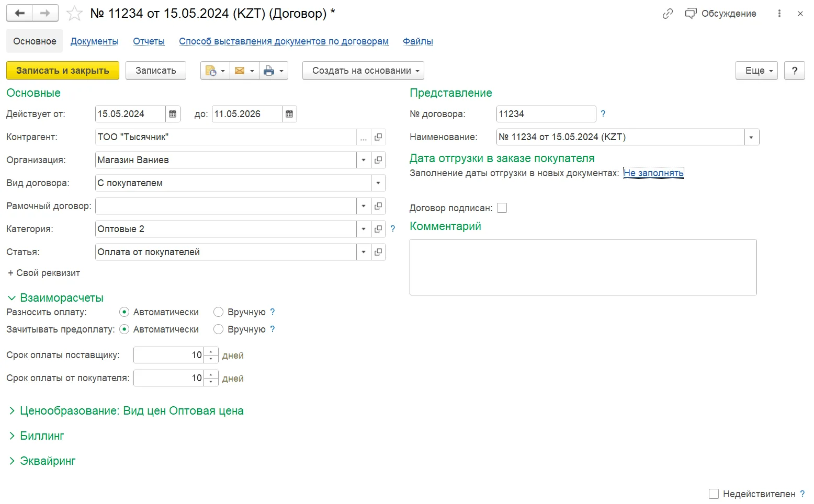Open the Организация Магазин Ваниев record card
The width and height of the screenshot is (814, 504).
click(378, 160)
